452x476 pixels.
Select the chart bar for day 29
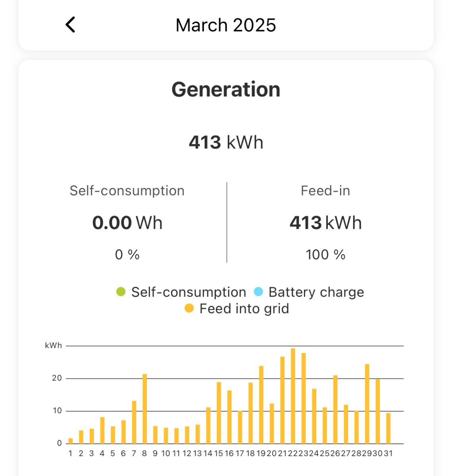[367, 404]
